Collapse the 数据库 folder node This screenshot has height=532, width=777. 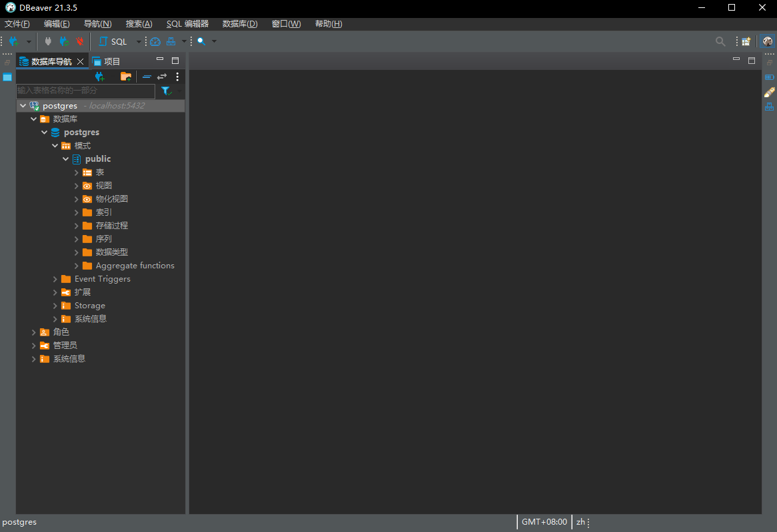34,119
